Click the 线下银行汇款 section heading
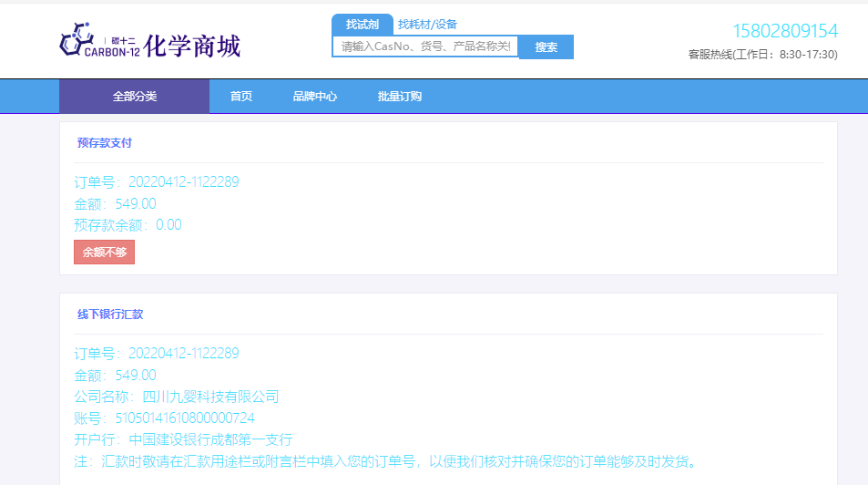 (110, 315)
